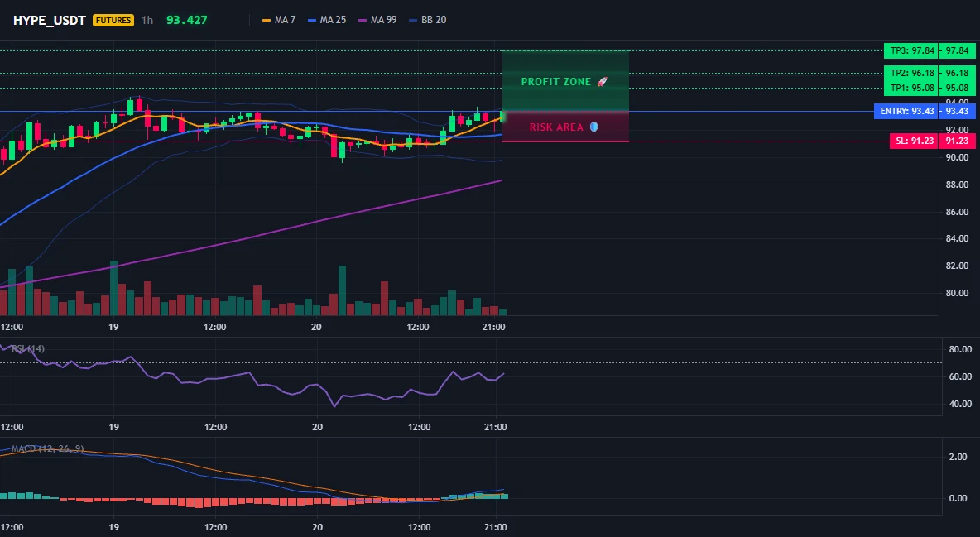
Task: Click the MACD (12, 26, 9) indicator label
Action: pos(47,448)
